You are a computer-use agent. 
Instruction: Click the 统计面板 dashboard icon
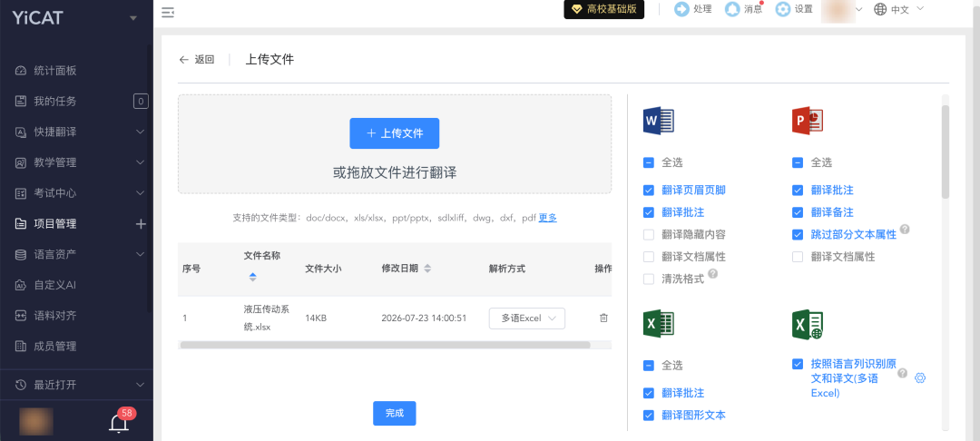pyautogui.click(x=21, y=71)
